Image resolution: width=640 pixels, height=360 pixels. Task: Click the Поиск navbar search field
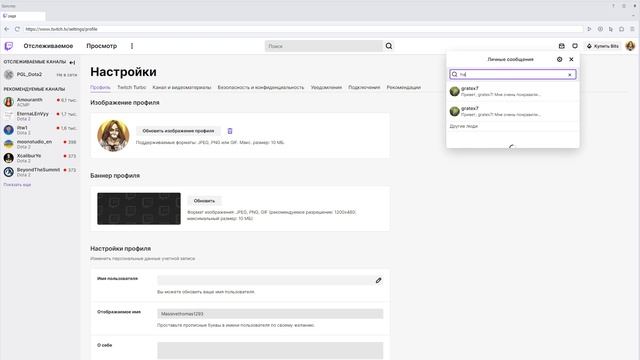tap(324, 46)
